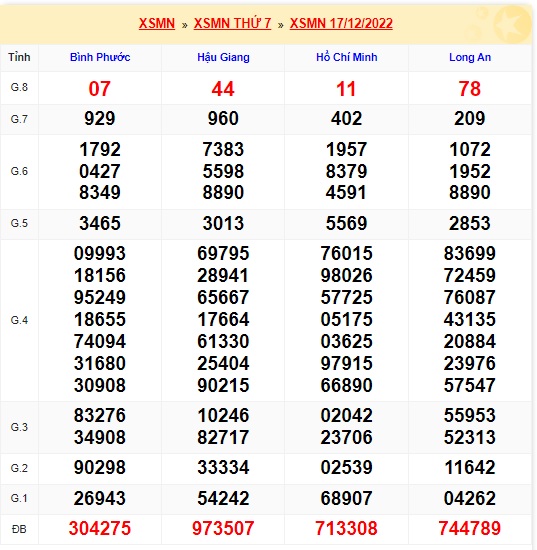Click G.1 number 54242
The image size is (537, 550).
223,499
